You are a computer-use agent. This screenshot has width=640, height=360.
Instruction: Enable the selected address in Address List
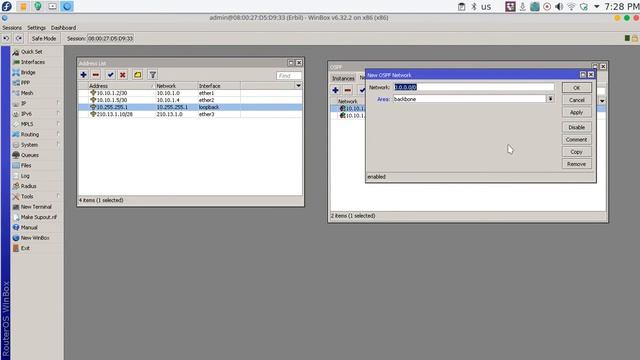110,75
